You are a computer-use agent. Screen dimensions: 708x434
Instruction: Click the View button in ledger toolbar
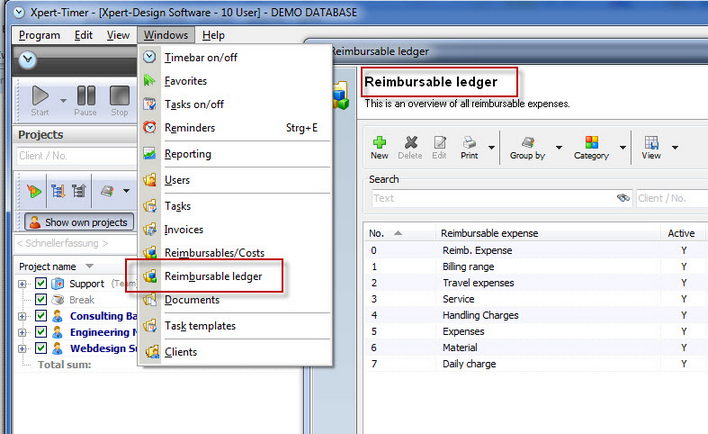click(651, 148)
